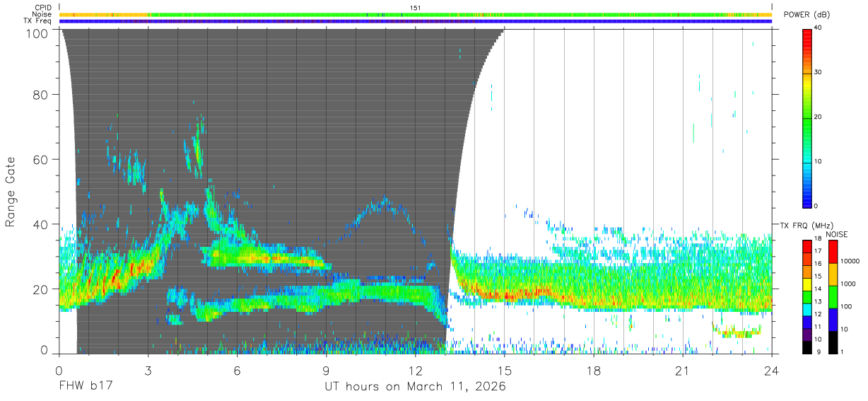
Task: Click the 'TX Freq' strip label
Action: 38,21
